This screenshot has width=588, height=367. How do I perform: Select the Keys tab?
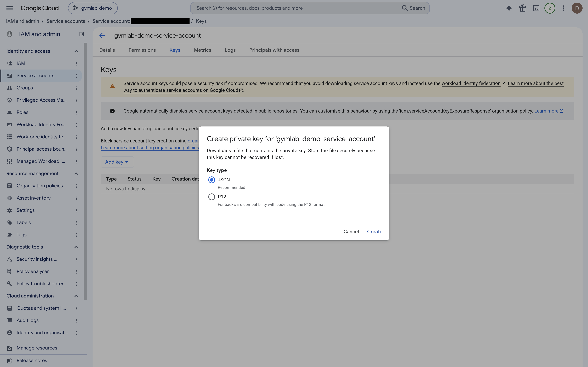pyautogui.click(x=175, y=50)
